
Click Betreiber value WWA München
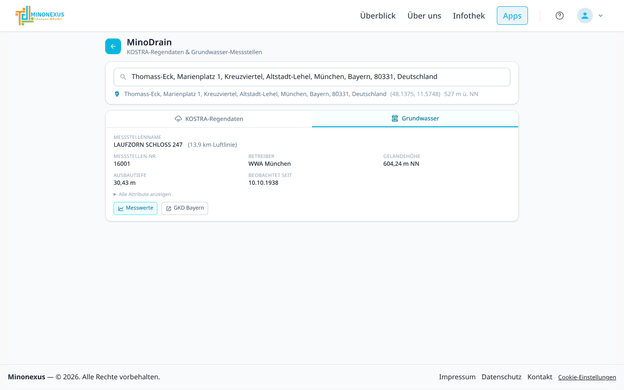coord(269,164)
